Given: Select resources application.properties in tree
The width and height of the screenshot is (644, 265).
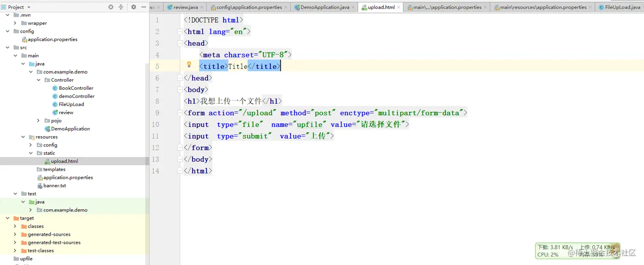Looking at the screenshot, I should [x=68, y=177].
